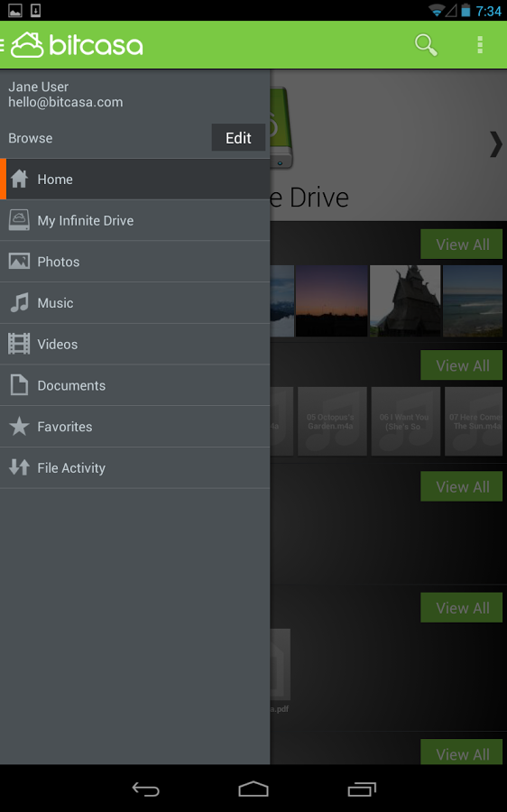507x812 pixels.
Task: Click the My Infinite Drive disk icon
Action: [x=19, y=220]
